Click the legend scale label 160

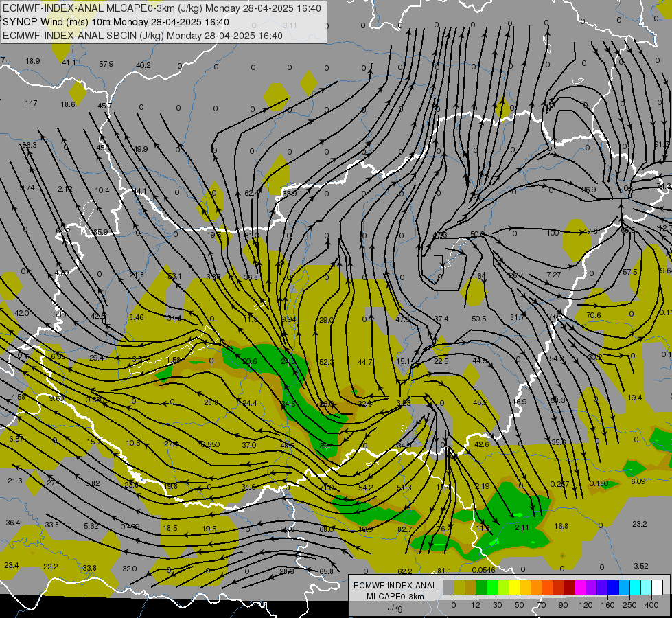pos(607,605)
